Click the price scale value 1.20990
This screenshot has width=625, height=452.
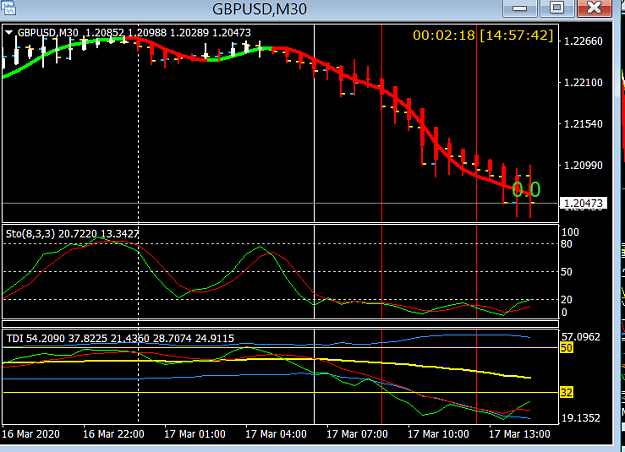583,165
